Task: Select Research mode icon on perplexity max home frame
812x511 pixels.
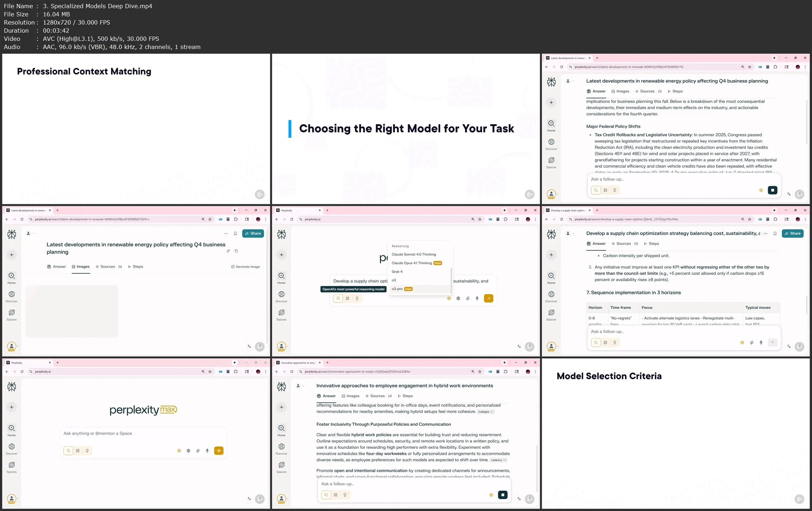Action: click(78, 451)
